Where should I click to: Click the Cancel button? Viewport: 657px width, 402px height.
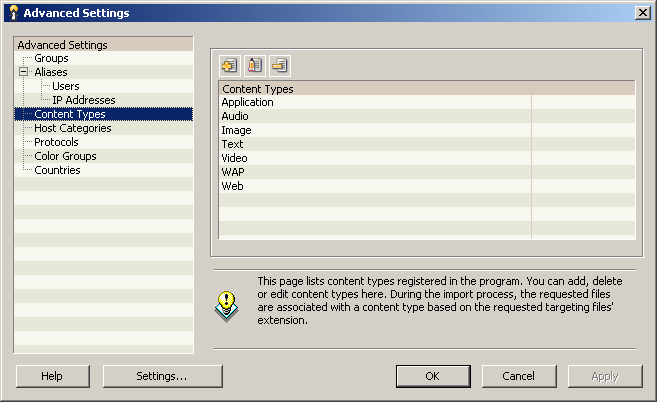point(518,376)
